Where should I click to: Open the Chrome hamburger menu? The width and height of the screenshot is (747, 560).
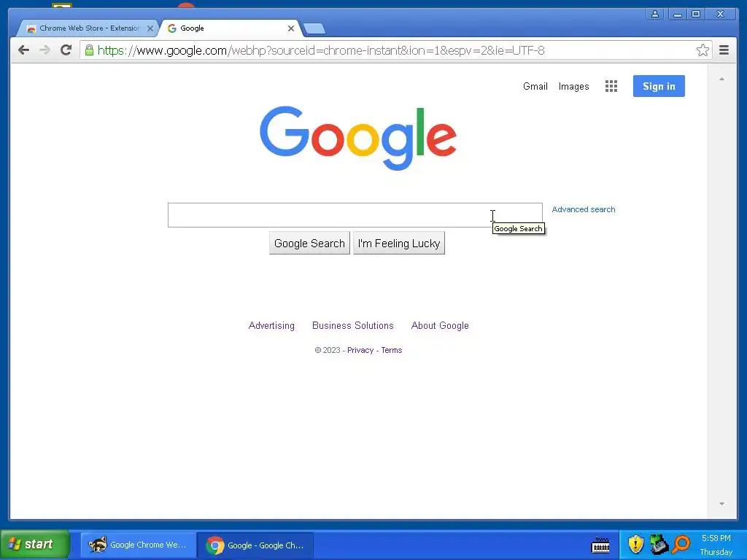[x=724, y=50]
